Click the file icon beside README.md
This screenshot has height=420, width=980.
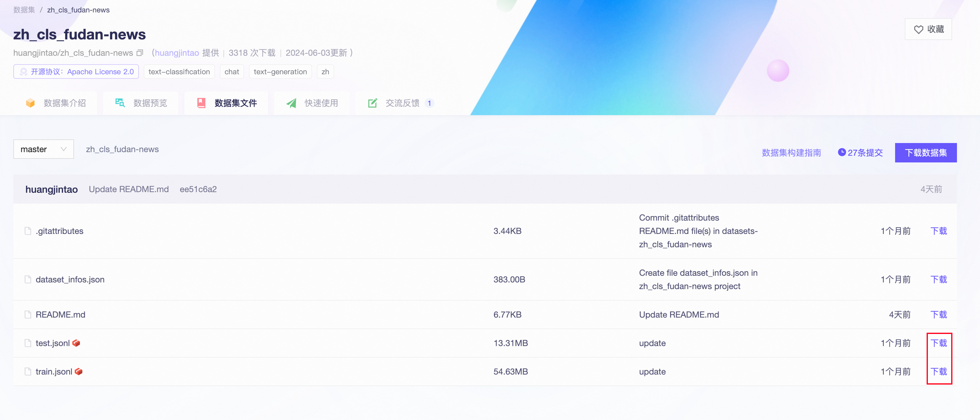point(28,314)
